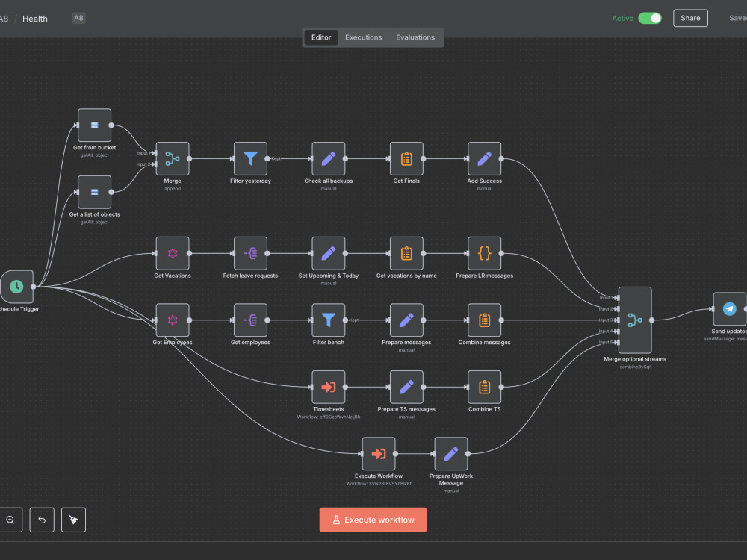
Task: Open the Filter yesterday node
Action: (x=250, y=158)
